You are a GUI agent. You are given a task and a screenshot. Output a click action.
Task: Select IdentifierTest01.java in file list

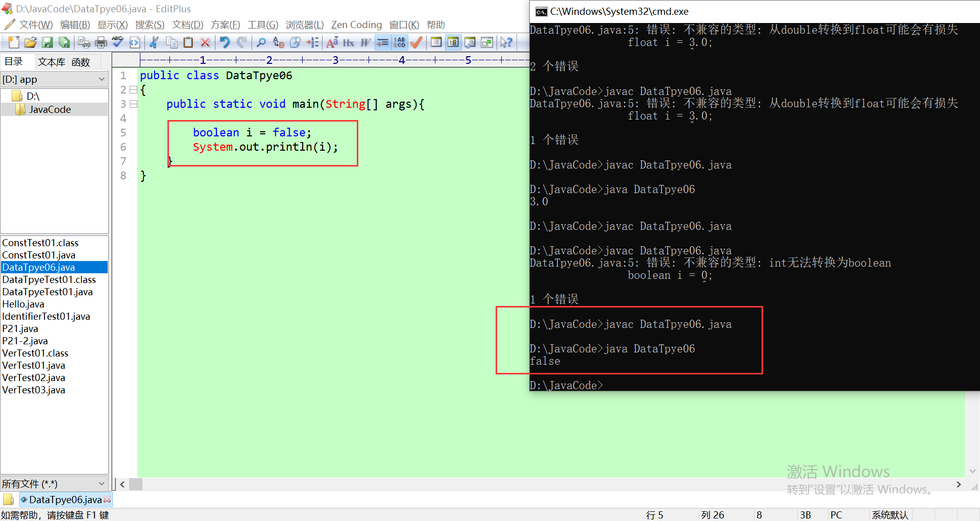tap(46, 316)
